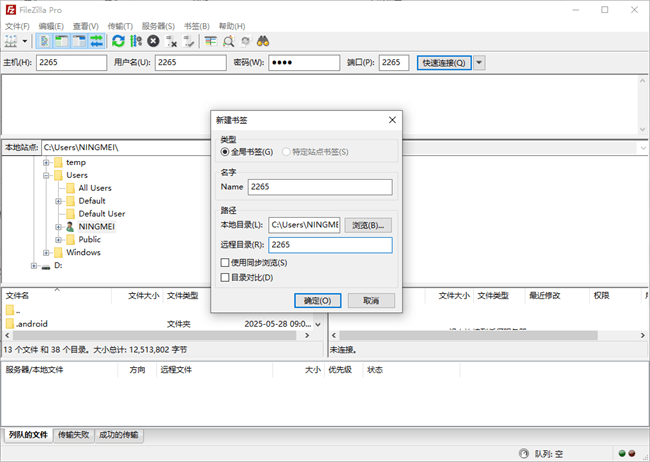Enable the 使用同步浏览 checkbox
Image resolution: width=650 pixels, height=462 pixels.
tap(225, 262)
